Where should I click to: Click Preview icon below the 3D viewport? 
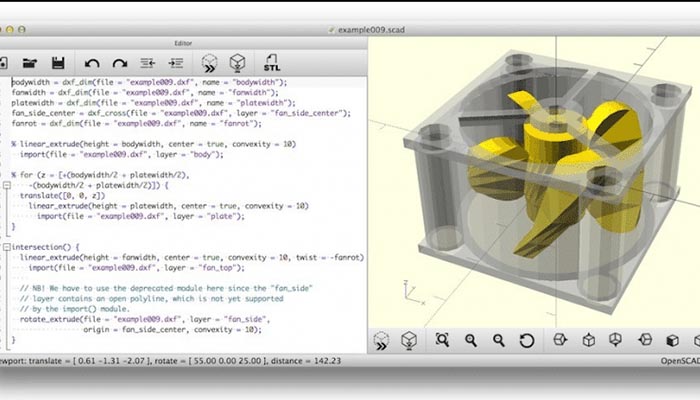(x=382, y=341)
